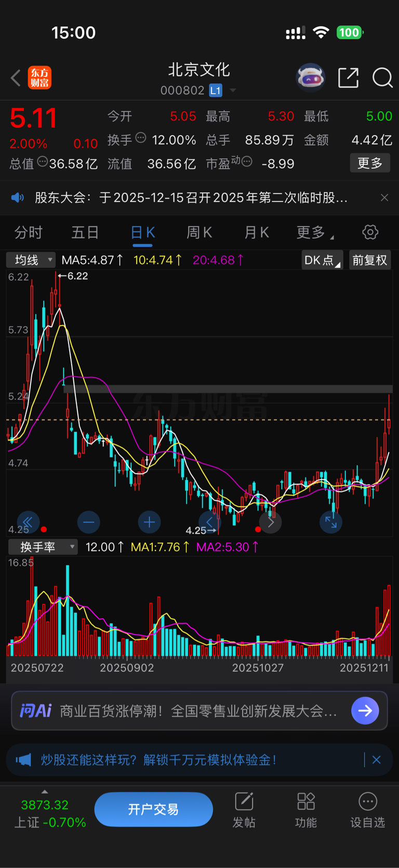This screenshot has width=399, height=868.
Task: Tap the 6.22 high price marker
Action: point(73,276)
